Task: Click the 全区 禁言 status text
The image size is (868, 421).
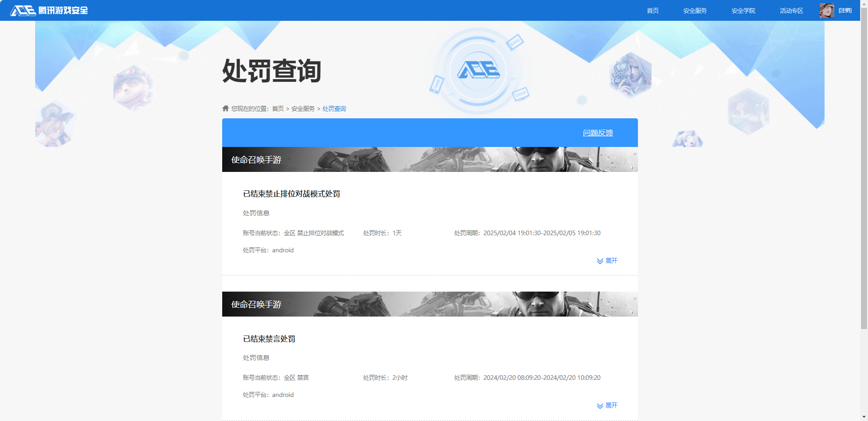Action: coord(296,378)
